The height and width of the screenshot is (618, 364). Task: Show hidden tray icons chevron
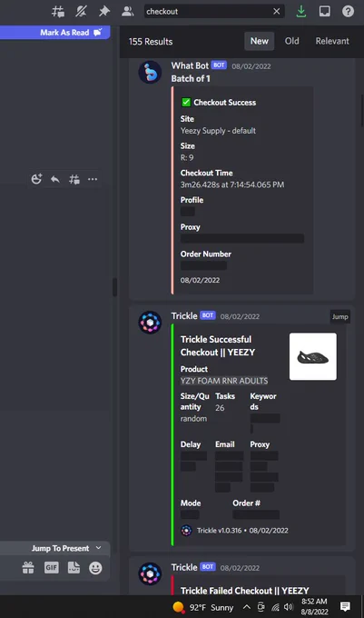[246, 607]
